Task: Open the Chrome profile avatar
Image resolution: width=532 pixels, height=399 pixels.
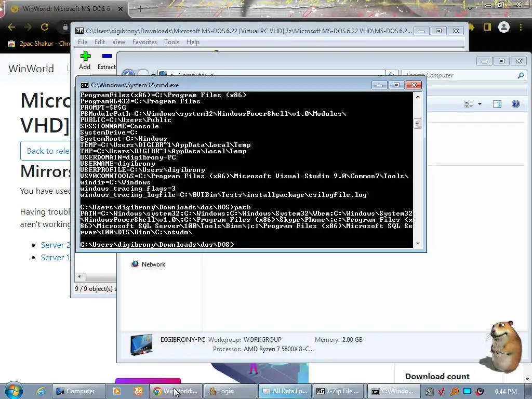Action: [504, 27]
